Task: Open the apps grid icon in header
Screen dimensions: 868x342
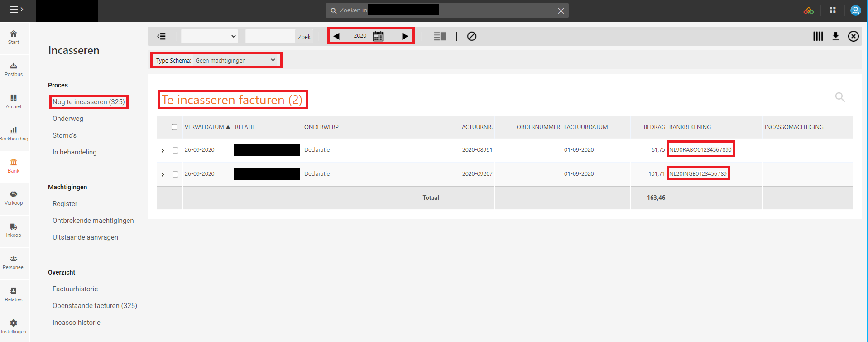Action: 832,10
